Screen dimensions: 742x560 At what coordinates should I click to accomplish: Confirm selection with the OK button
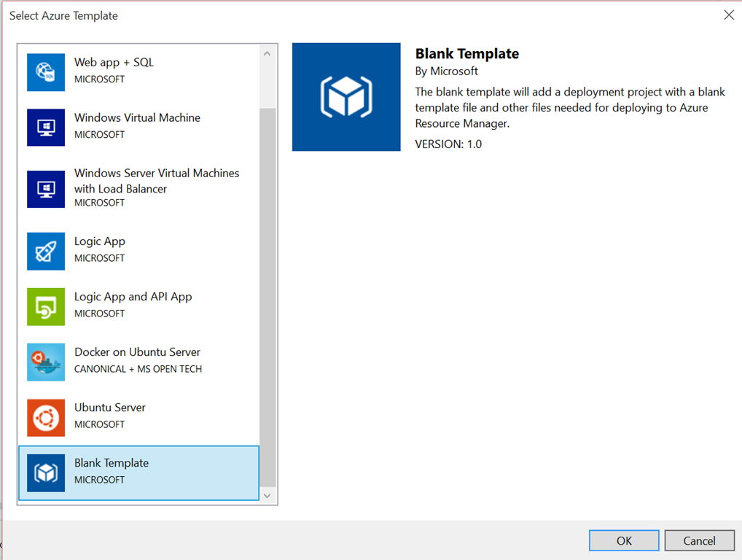(624, 540)
